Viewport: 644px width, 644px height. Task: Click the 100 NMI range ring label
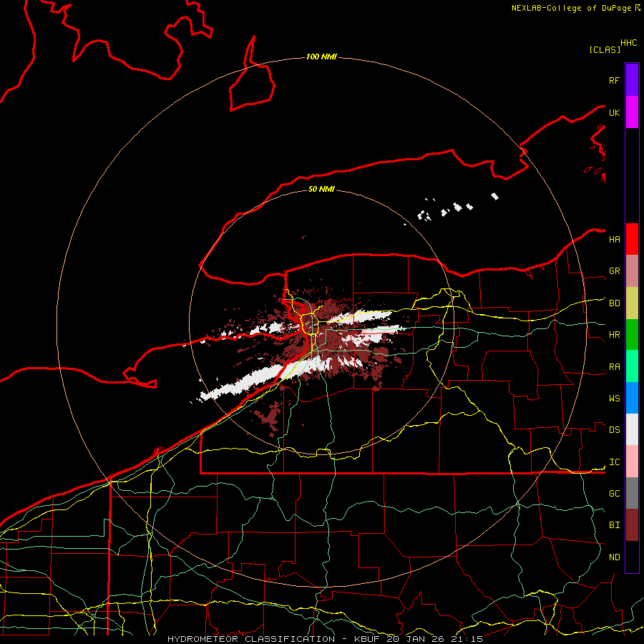[x=321, y=57]
